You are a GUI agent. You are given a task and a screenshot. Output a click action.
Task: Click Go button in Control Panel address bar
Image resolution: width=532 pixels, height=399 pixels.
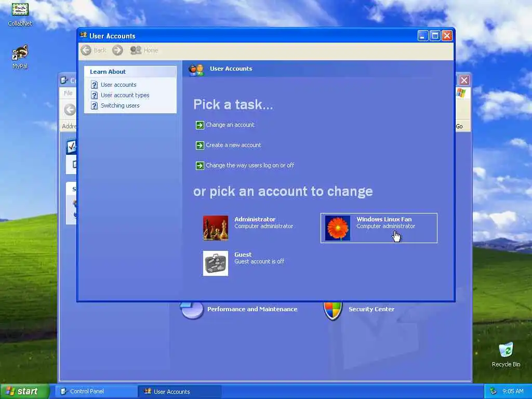459,126
